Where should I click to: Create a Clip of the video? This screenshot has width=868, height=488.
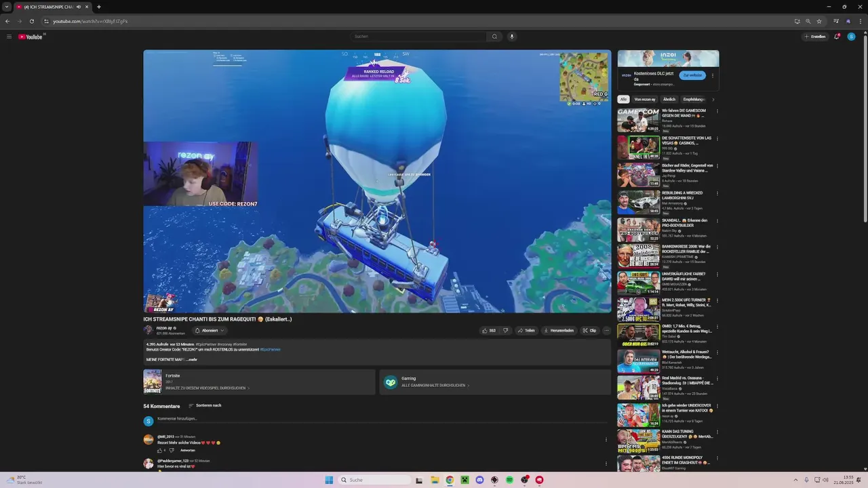pyautogui.click(x=589, y=331)
